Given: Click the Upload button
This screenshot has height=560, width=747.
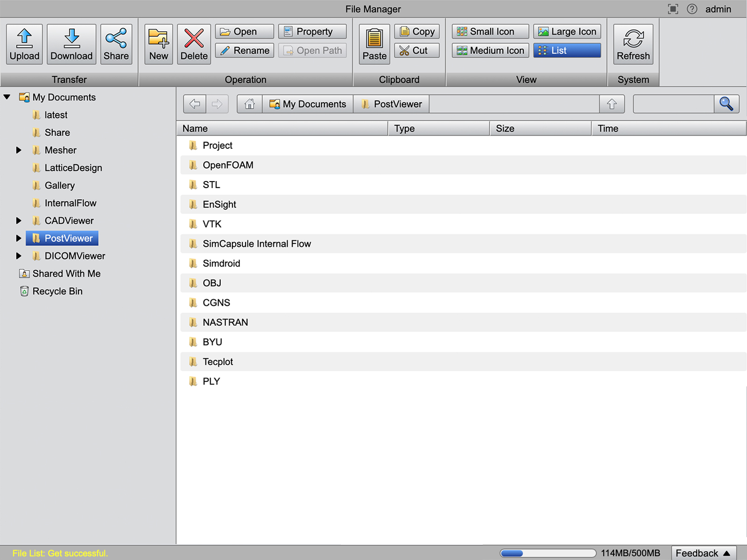Looking at the screenshot, I should click(x=25, y=44).
